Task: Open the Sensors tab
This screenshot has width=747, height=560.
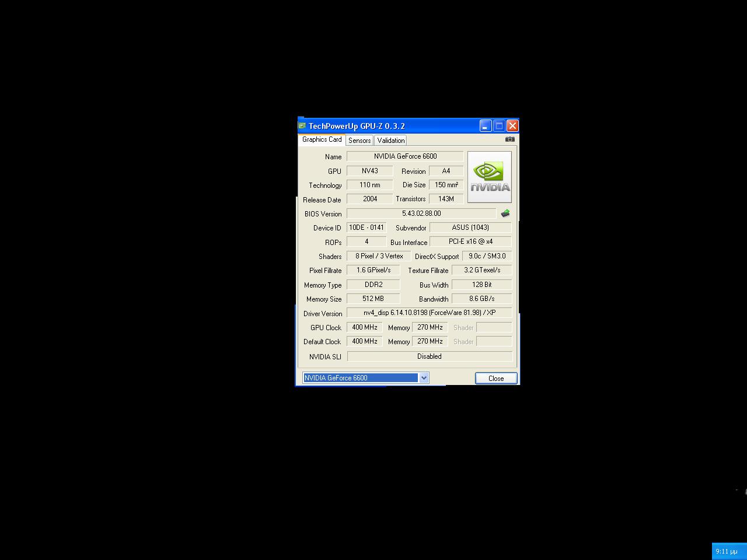Action: (359, 141)
